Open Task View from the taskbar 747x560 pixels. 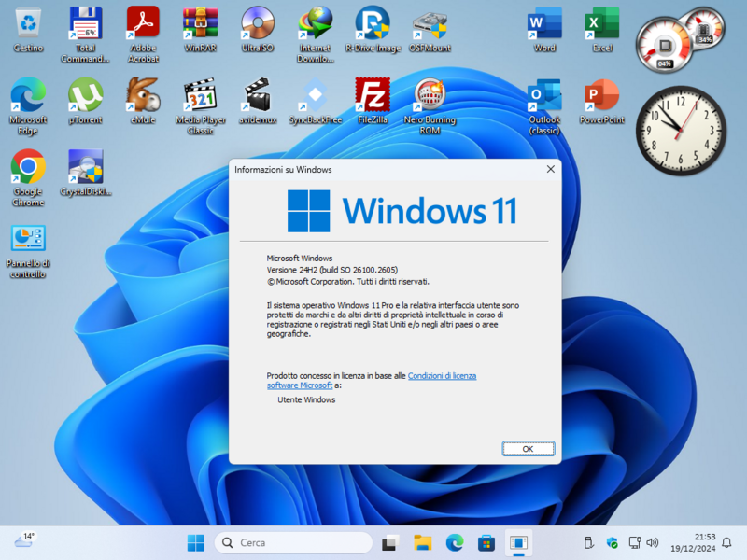pos(389,542)
